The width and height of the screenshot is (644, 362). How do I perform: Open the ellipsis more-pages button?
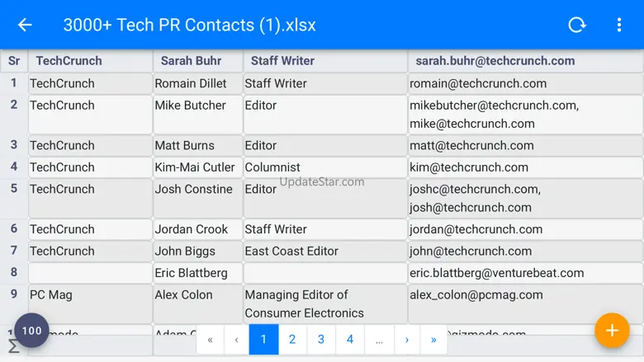click(x=379, y=340)
